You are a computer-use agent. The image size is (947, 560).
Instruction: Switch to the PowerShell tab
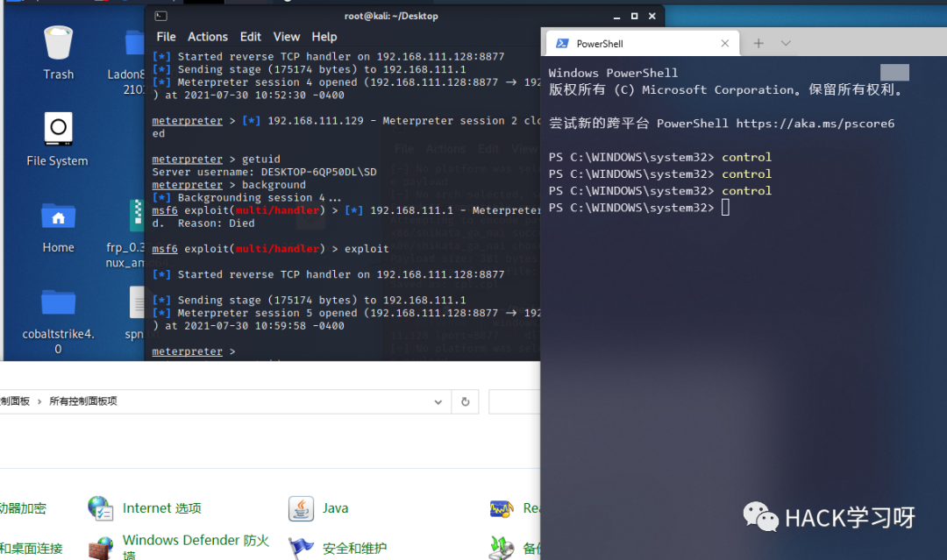[643, 44]
